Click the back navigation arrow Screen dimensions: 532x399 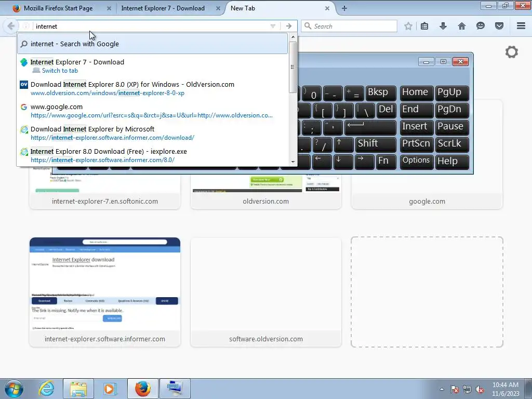pyautogui.click(x=10, y=26)
